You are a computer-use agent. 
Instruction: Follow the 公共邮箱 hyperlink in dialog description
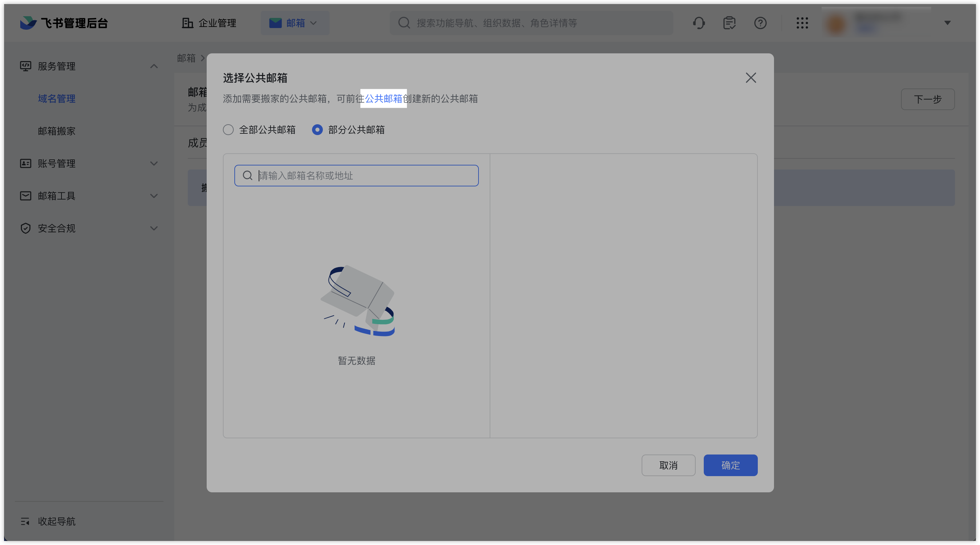384,99
